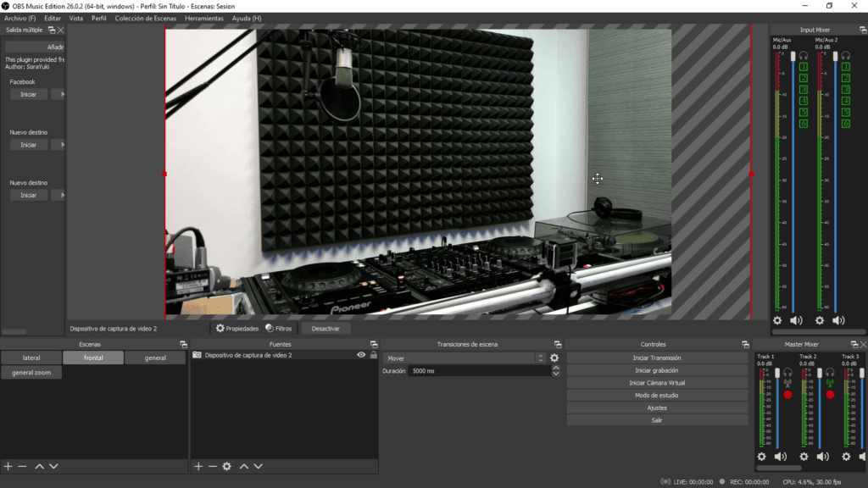This screenshot has height=488, width=868.
Task: Hide the video capture source with eye icon
Action: (x=361, y=355)
